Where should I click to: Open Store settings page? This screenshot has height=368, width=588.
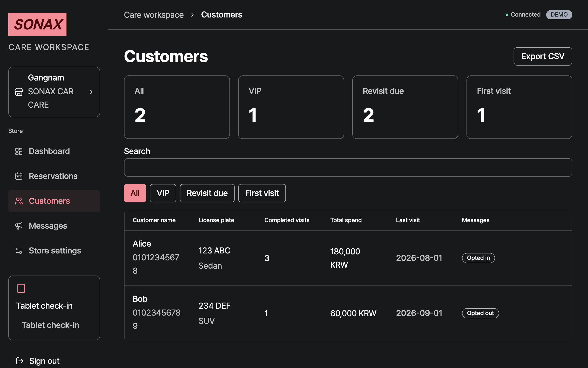[x=54, y=251]
